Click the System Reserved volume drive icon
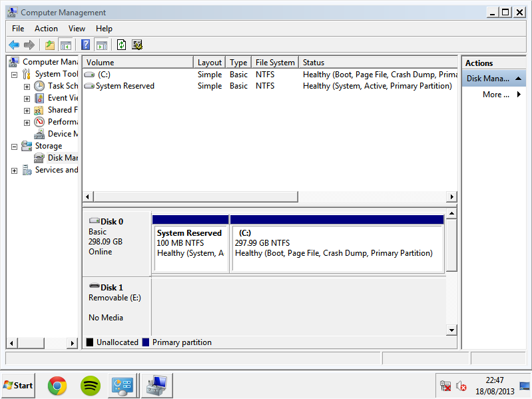This screenshot has width=532, height=399. coord(89,86)
